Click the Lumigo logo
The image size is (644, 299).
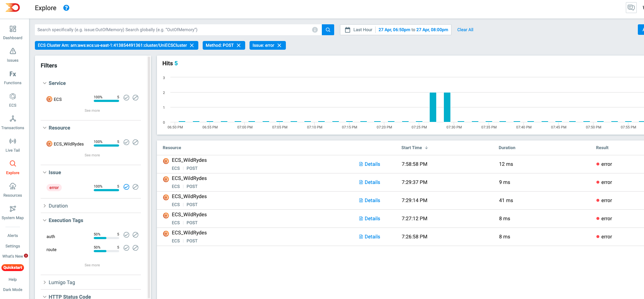(x=13, y=8)
